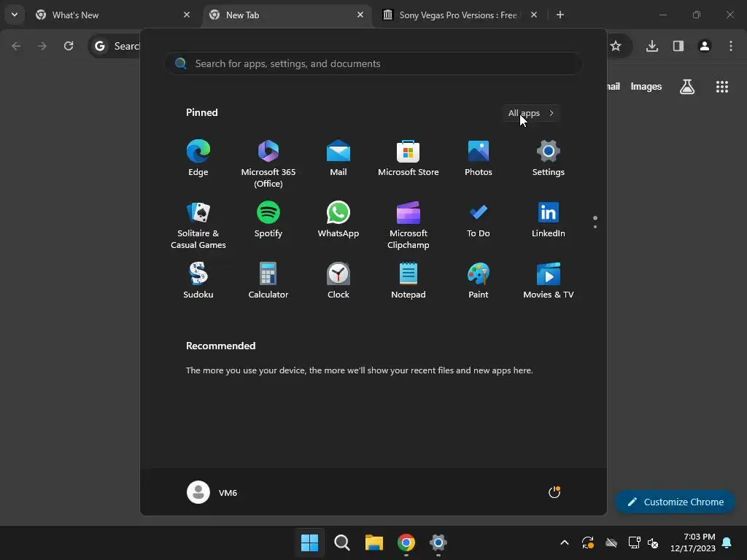
Task: Toggle Chrome side panel
Action: coord(678,46)
